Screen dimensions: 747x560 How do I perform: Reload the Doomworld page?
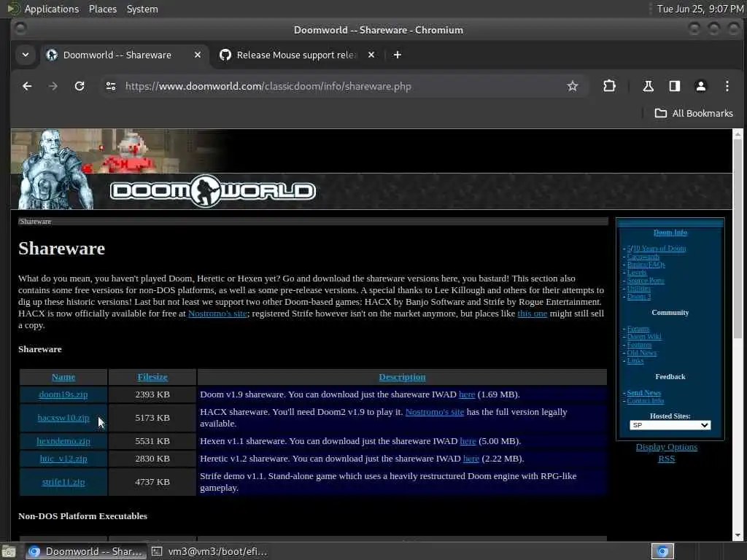[80, 86]
